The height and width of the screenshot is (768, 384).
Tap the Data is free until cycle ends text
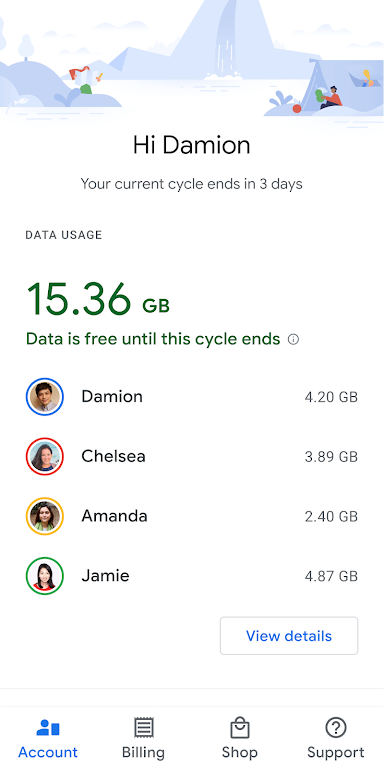tap(153, 339)
